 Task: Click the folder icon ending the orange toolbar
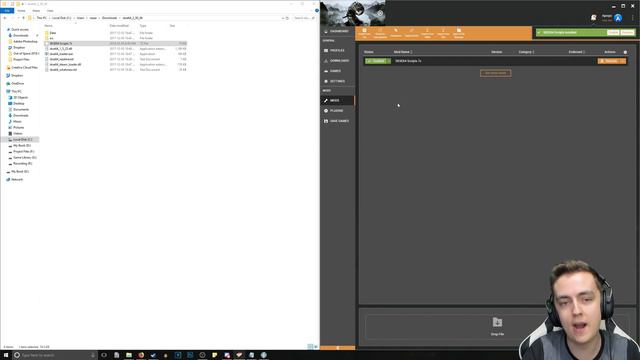(x=459, y=33)
